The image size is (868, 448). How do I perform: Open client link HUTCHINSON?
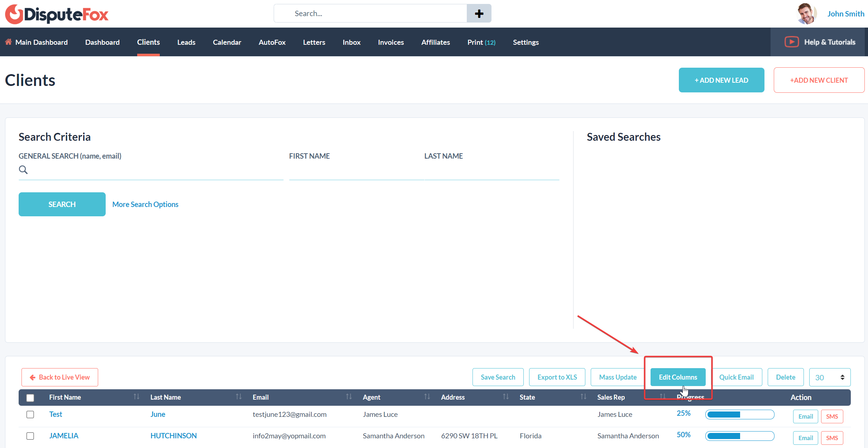[173, 436]
